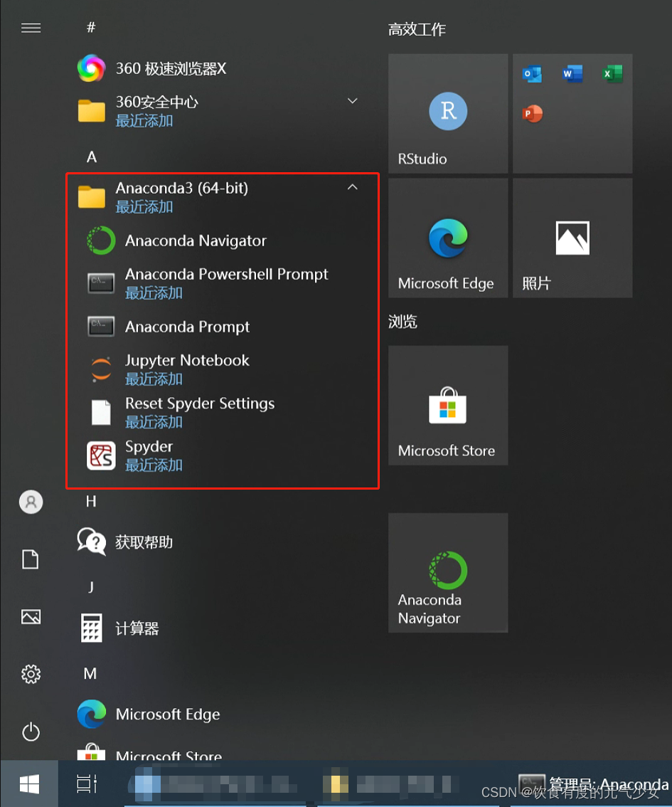Open Outlook in the Office tile group
Screen dimensions: 672x807
click(x=532, y=73)
